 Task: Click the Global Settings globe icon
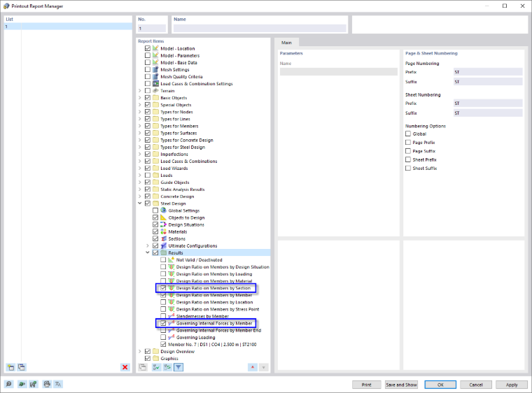point(163,210)
